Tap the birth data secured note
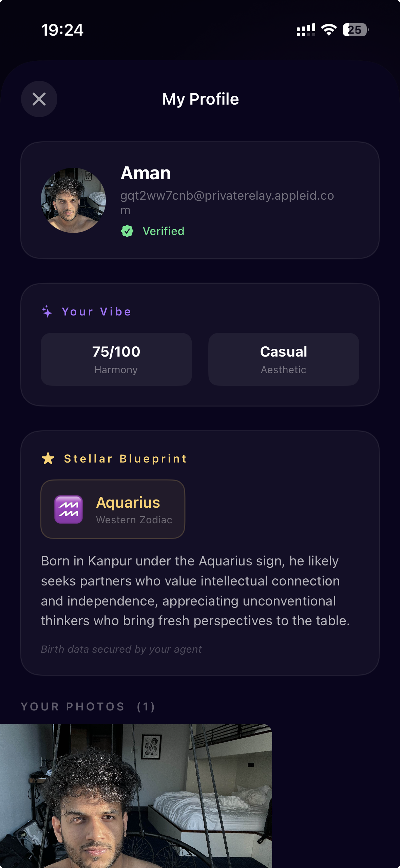The image size is (400, 868). 121,649
